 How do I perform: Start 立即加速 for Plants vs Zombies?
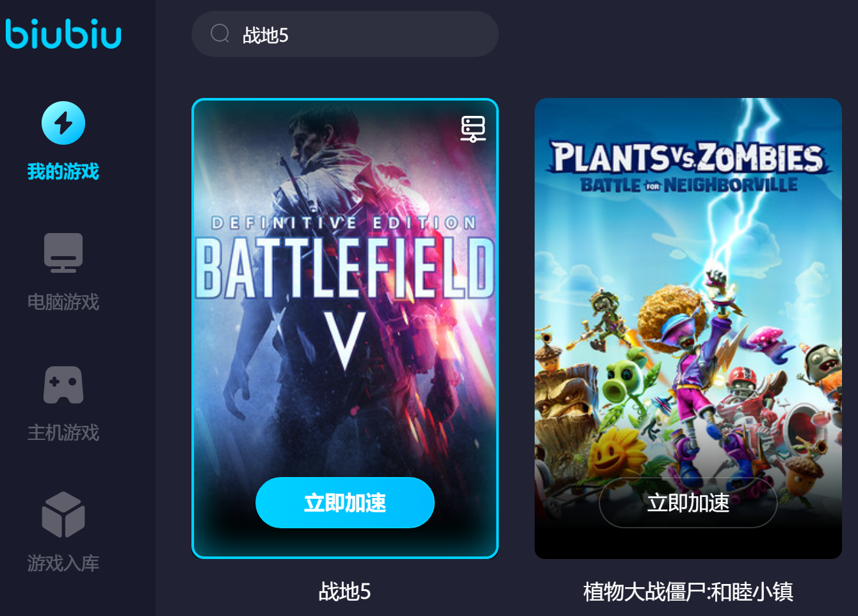point(688,503)
